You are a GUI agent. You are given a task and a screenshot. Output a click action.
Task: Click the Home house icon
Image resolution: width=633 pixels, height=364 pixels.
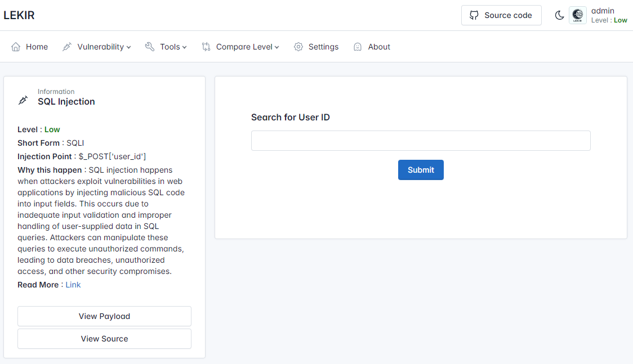[x=16, y=47]
